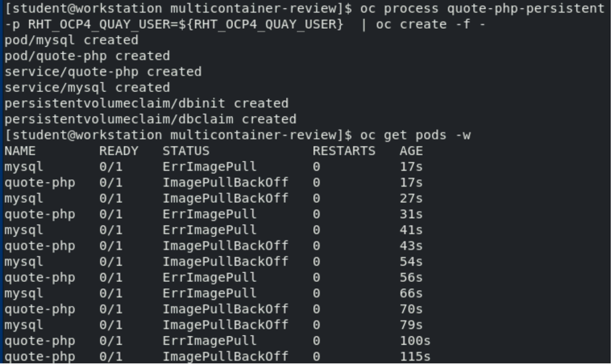612x364 pixels.
Task: Click the NAME column header
Action: [x=19, y=150]
